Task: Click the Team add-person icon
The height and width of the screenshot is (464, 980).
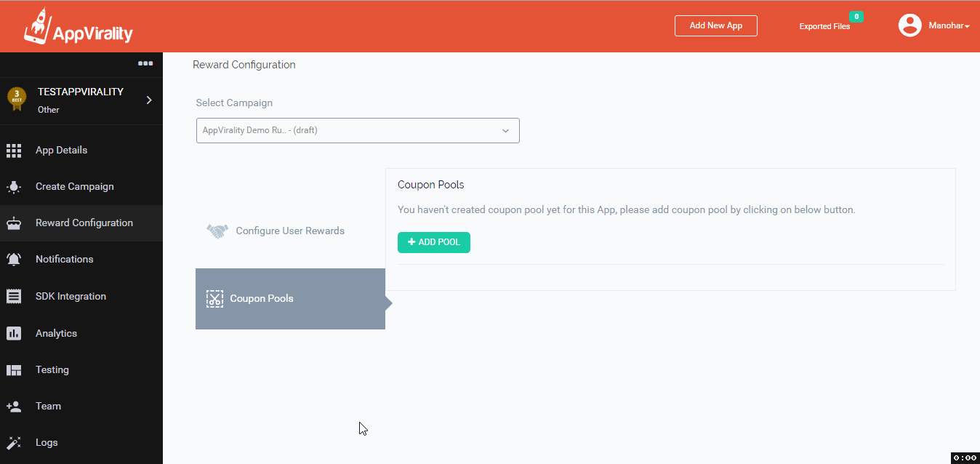Action: [14, 407]
